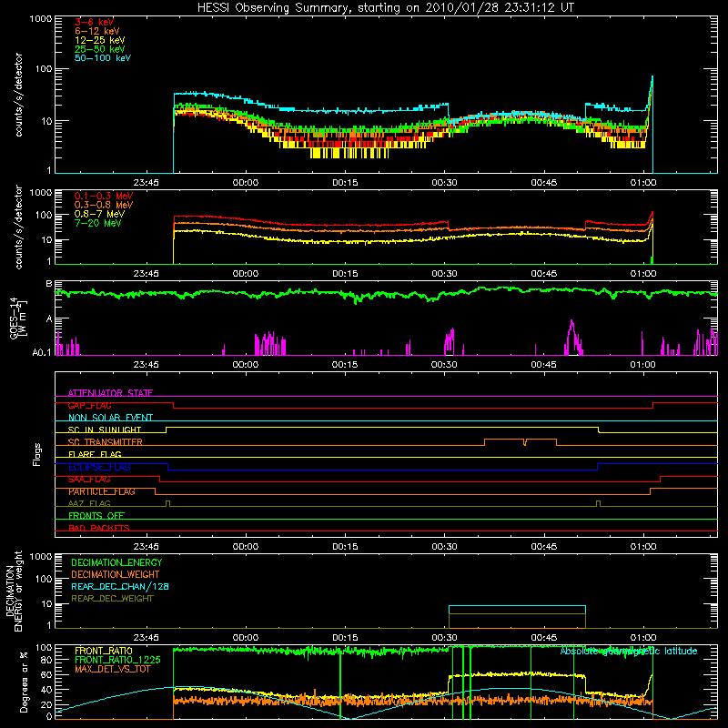Click the 0.3-0.8 MeV legend label
Image resolution: width=728 pixels, height=728 pixels.
[104, 205]
